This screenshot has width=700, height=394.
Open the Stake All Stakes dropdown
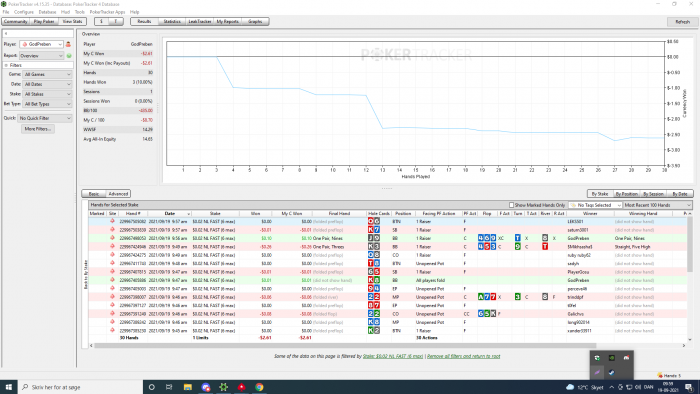point(47,94)
